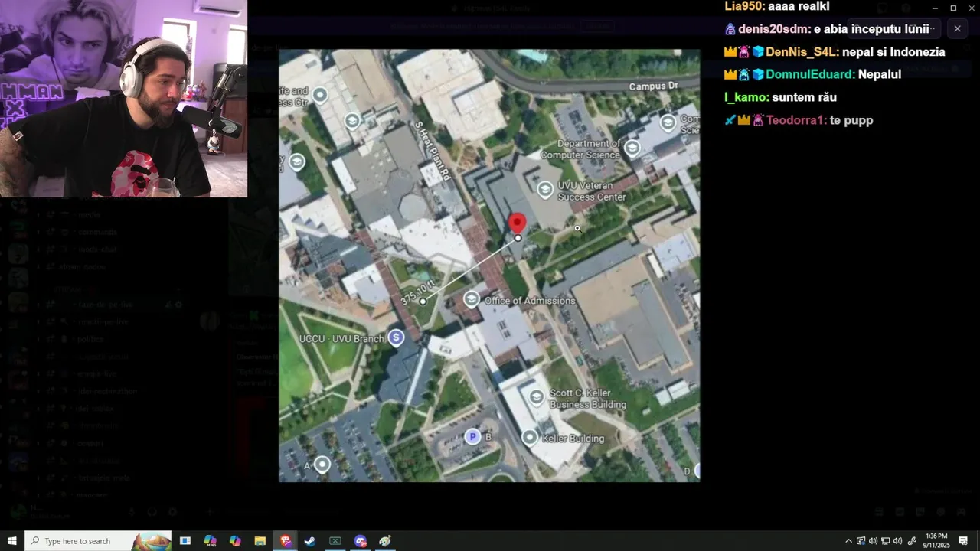The height and width of the screenshot is (551, 980).
Task: Click the '375.10 ft' distance label
Action: coord(418,292)
